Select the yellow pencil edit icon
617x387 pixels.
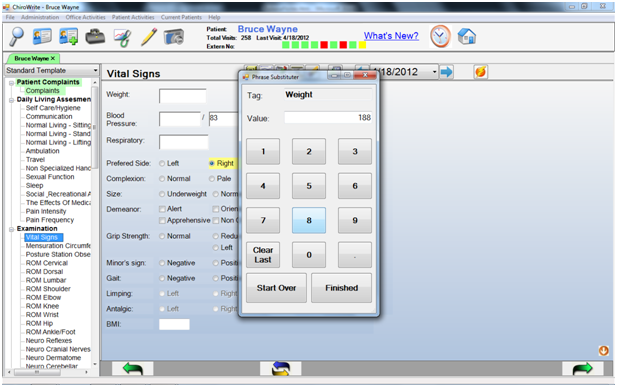click(149, 37)
